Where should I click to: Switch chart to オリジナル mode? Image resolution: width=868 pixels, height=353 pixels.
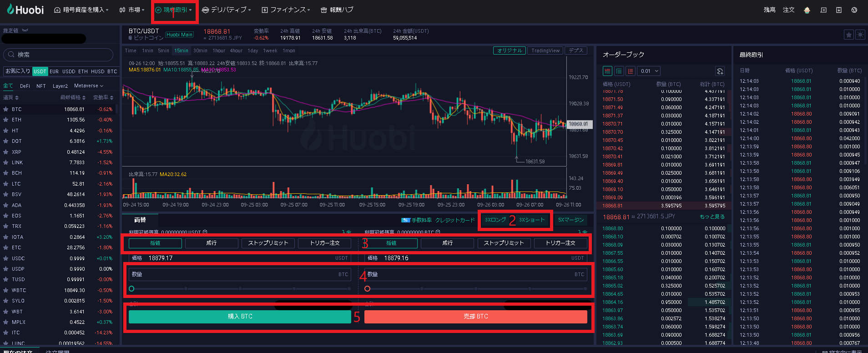(510, 50)
